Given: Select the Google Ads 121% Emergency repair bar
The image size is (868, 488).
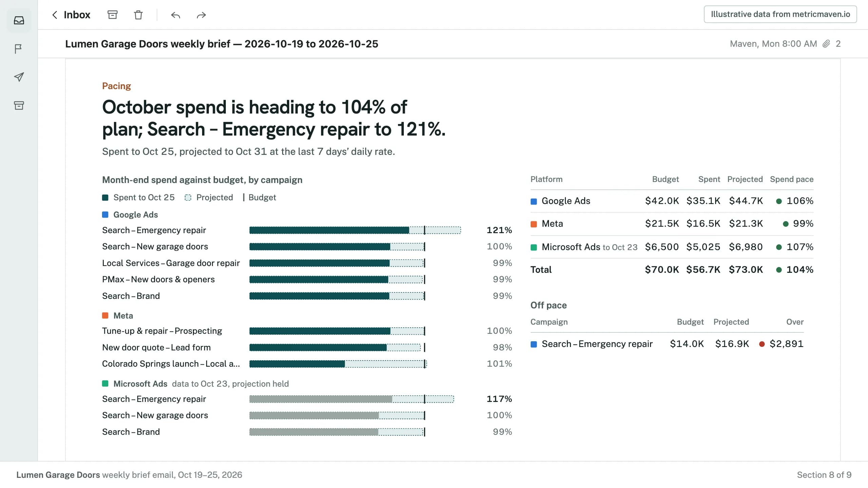Looking at the screenshot, I should click(355, 230).
